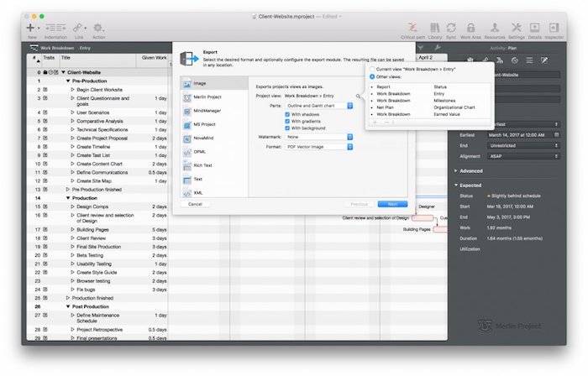Click the Link chain toolbar icon
The width and height of the screenshot is (588, 376).
(x=77, y=28)
